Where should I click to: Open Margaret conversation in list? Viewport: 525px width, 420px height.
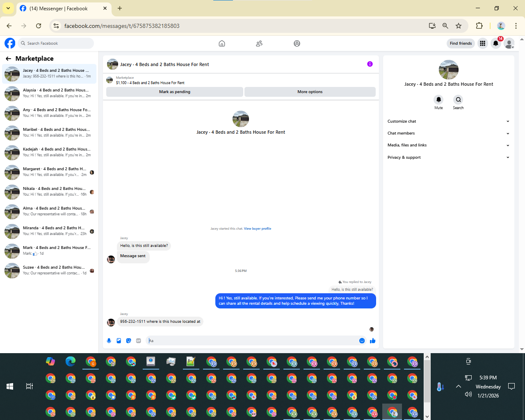49,172
